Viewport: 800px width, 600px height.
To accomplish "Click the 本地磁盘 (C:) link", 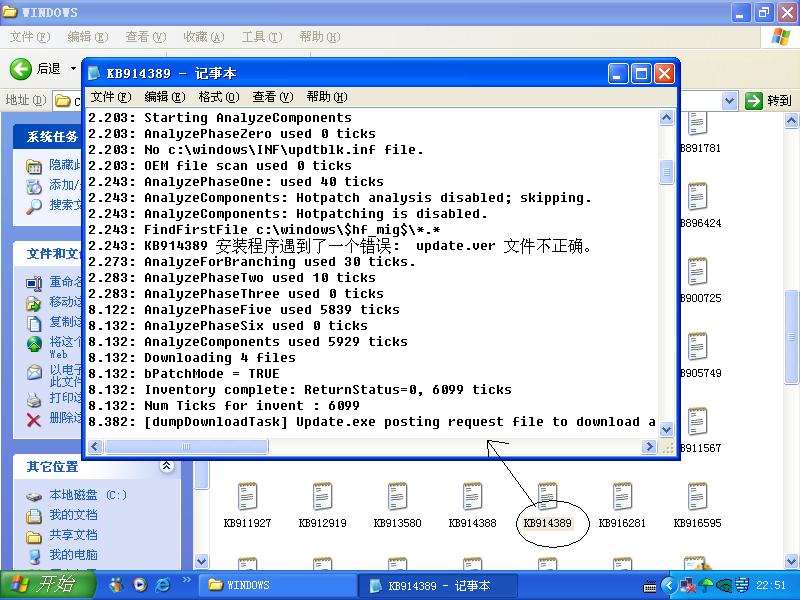I will point(88,495).
